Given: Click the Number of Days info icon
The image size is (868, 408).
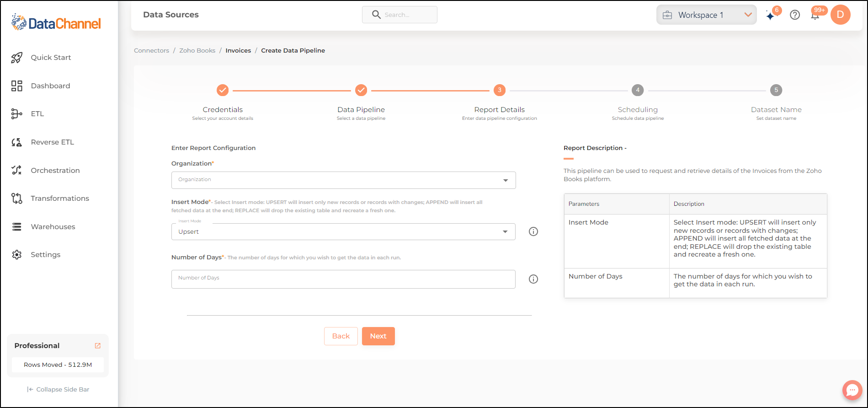Looking at the screenshot, I should (533, 279).
